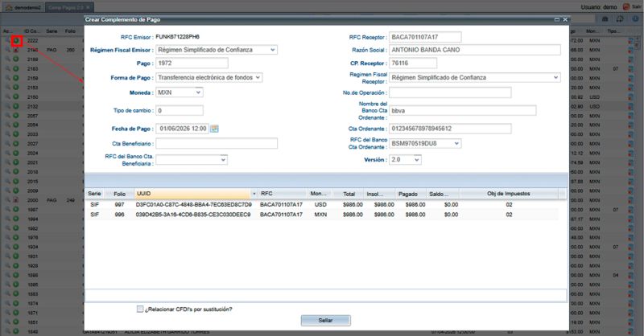Click the green plus icon in row 2222

point(16,41)
